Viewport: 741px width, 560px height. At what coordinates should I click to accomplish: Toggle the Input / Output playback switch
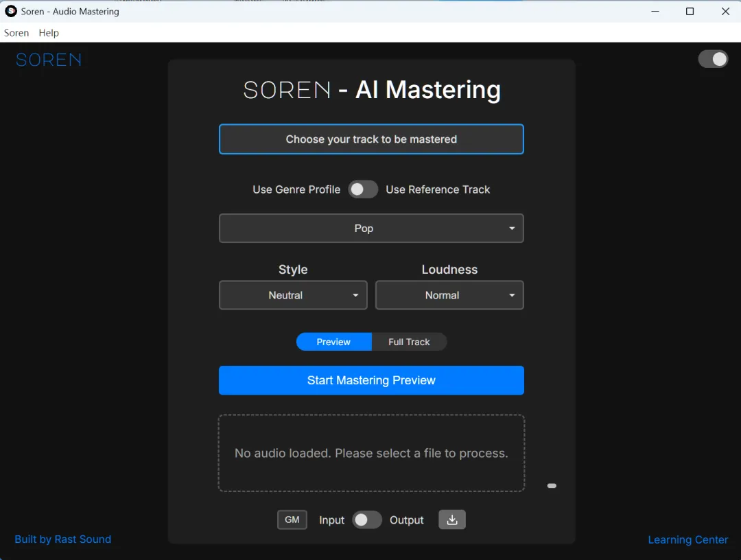(367, 520)
